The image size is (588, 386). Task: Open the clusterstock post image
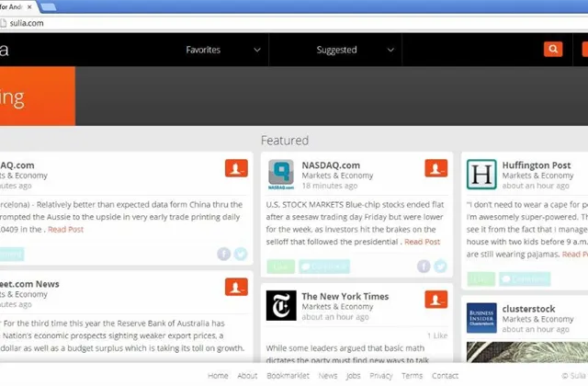click(527, 352)
